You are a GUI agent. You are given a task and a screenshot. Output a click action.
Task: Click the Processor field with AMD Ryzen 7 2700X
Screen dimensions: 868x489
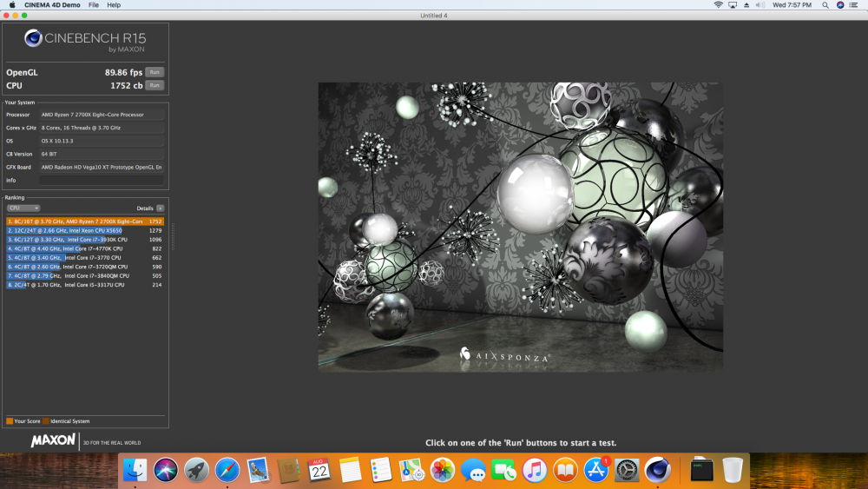click(102, 115)
